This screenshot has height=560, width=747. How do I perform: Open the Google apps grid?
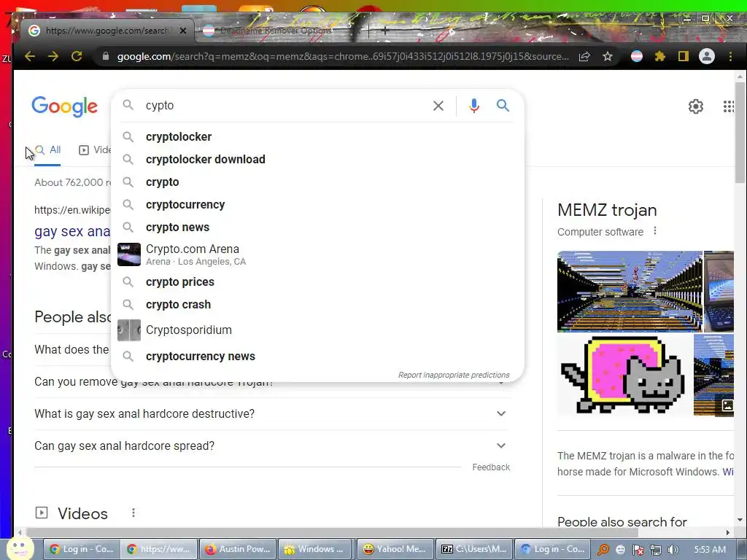pos(729,106)
